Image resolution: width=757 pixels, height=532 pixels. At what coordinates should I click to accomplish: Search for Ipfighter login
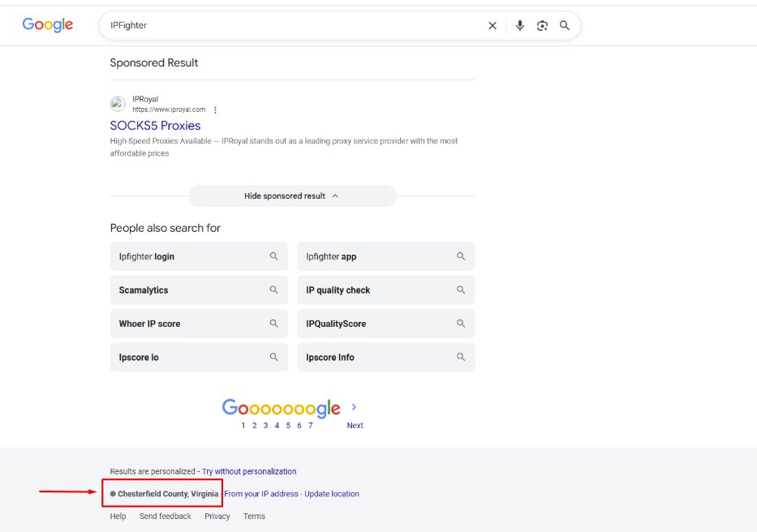pos(199,256)
